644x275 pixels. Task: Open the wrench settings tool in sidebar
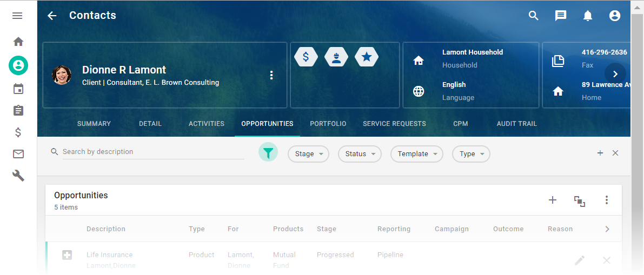pos(18,176)
